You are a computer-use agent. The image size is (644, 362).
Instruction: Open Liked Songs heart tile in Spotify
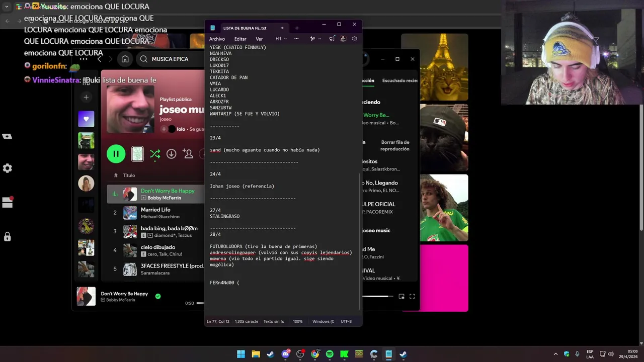click(86, 119)
